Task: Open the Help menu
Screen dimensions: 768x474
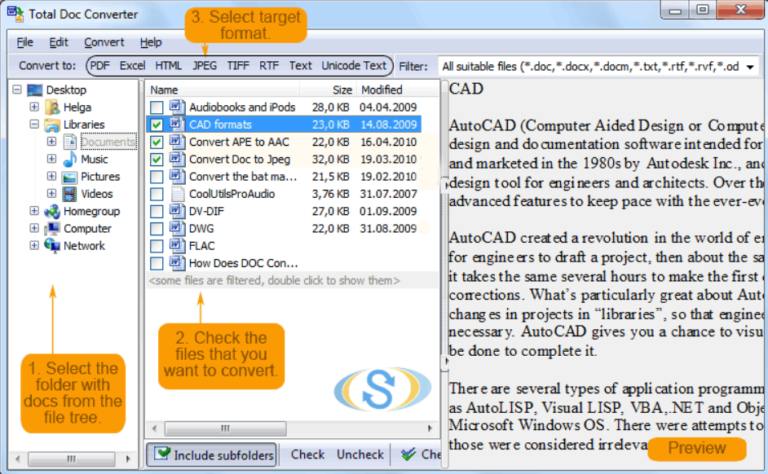Action: click(151, 43)
